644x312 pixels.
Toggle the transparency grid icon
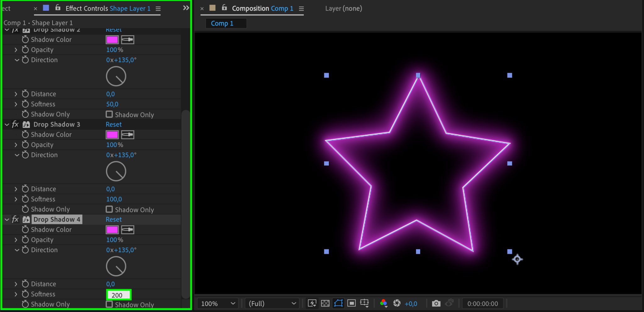325,303
